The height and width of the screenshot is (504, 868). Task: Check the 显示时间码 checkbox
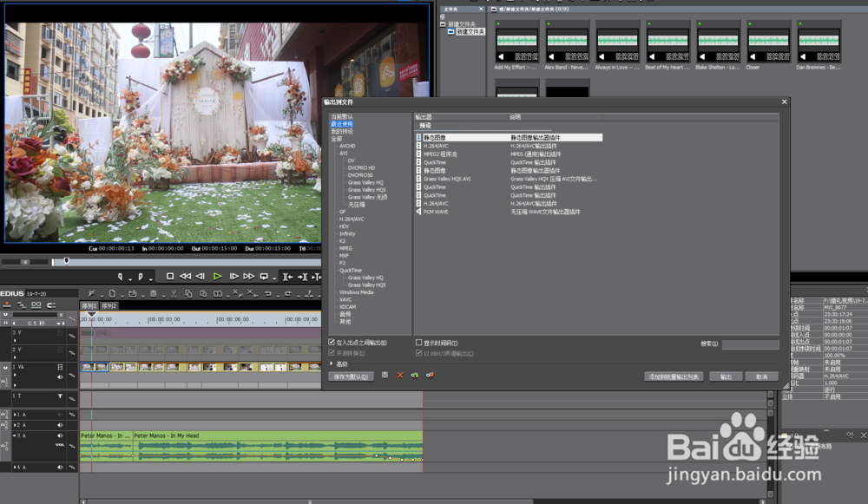418,343
